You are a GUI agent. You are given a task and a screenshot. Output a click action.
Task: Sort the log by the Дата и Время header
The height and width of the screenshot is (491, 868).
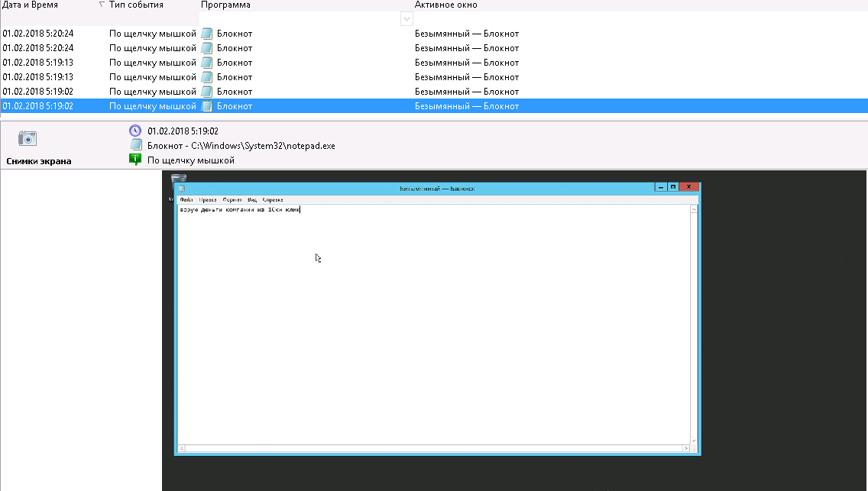(31, 5)
